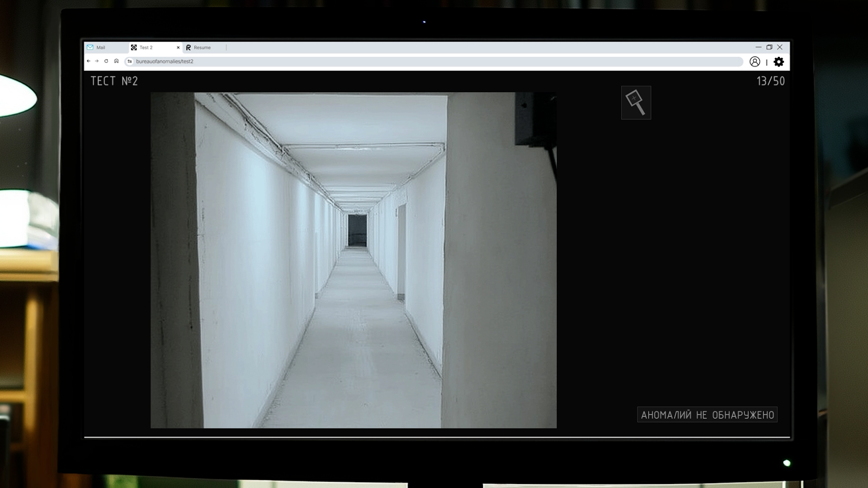
Task: Click the ТЕСТ №2 heading label
Action: [113, 81]
